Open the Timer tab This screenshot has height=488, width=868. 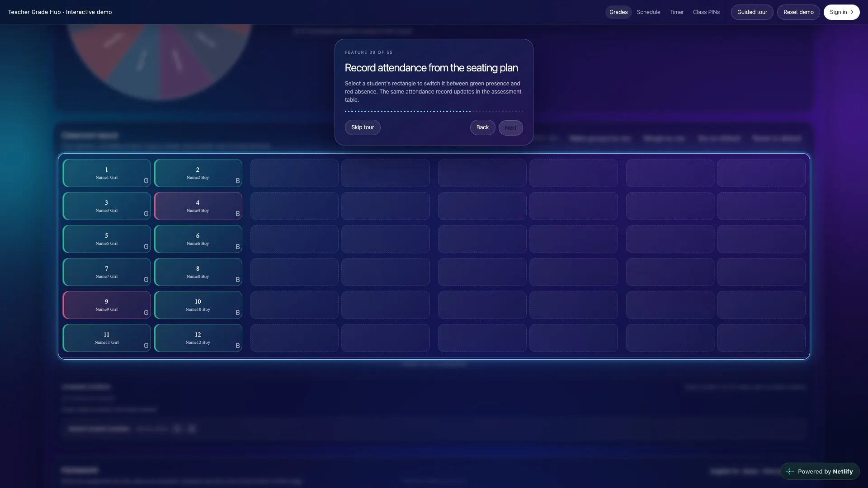(x=676, y=12)
